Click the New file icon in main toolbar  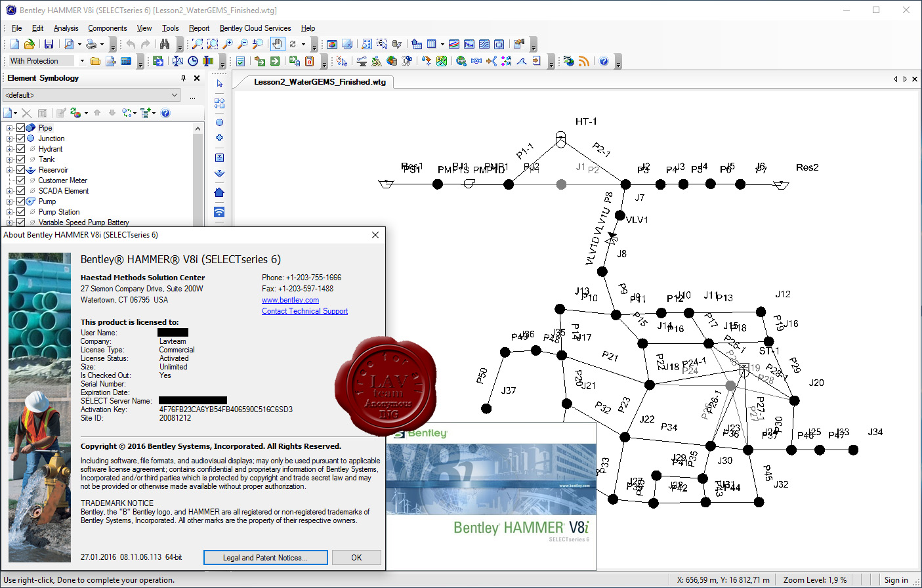click(x=14, y=44)
